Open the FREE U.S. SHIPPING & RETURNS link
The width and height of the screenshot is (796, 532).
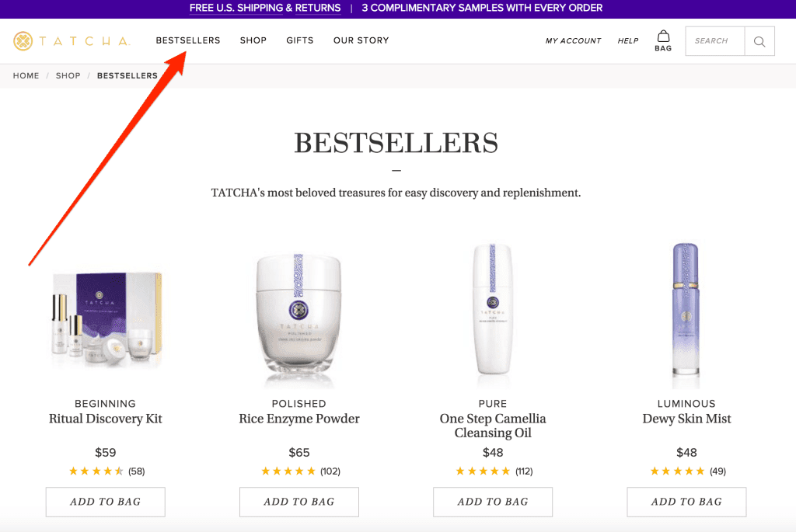pos(265,8)
